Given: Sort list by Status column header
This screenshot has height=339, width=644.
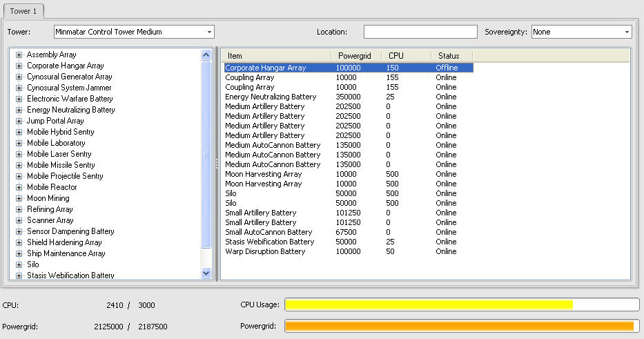Looking at the screenshot, I should [449, 55].
